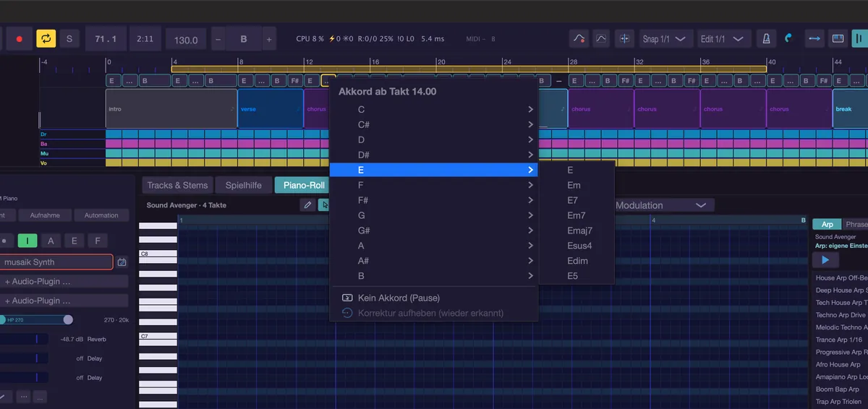Click the curve shape icon near Snap

pos(602,38)
